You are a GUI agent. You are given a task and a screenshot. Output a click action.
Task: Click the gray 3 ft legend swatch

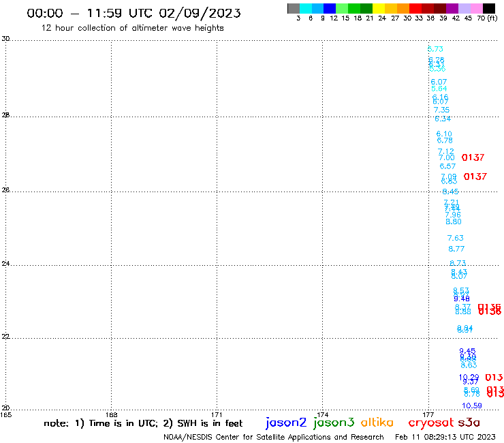[294, 8]
